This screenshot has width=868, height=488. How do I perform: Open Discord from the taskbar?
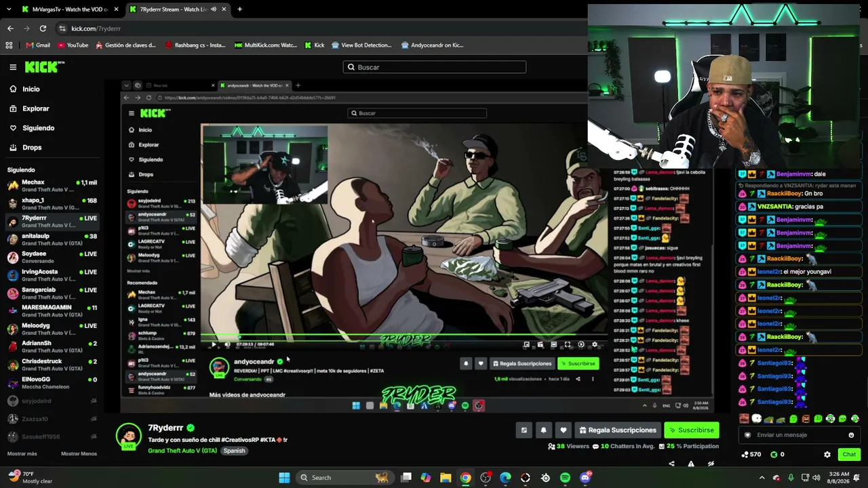(585, 478)
